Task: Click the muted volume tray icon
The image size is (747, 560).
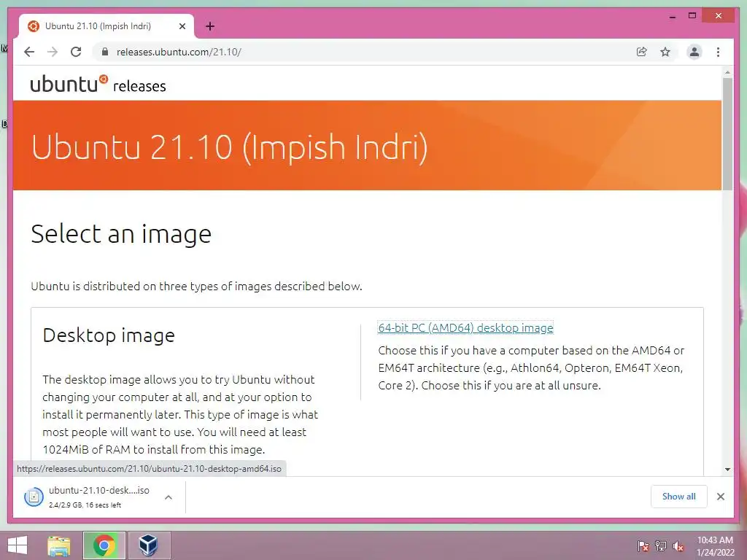Action: tap(678, 547)
